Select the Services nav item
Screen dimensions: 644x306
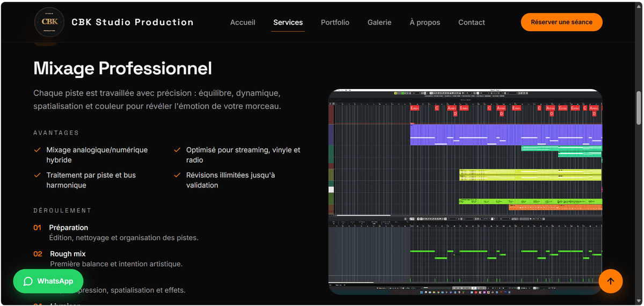tap(288, 23)
